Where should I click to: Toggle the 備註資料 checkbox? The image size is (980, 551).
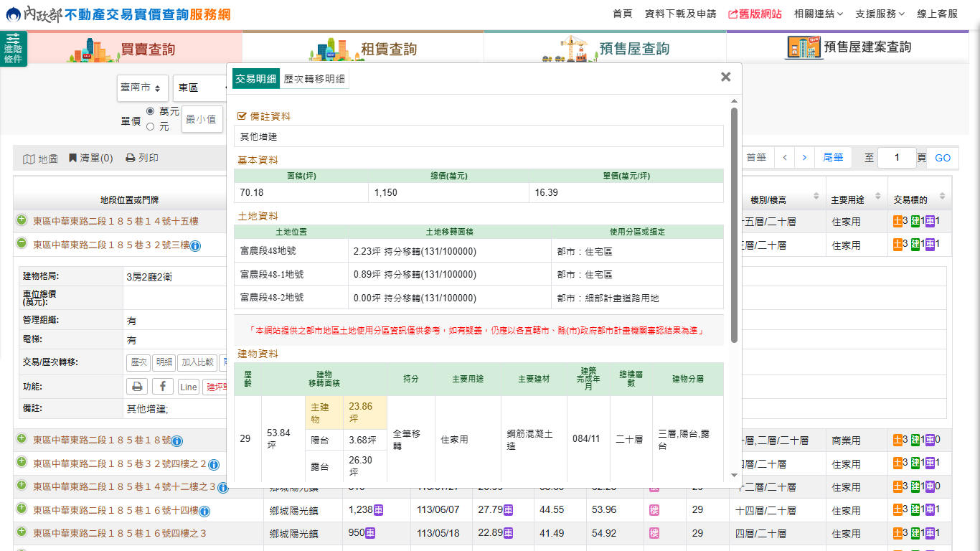[242, 116]
